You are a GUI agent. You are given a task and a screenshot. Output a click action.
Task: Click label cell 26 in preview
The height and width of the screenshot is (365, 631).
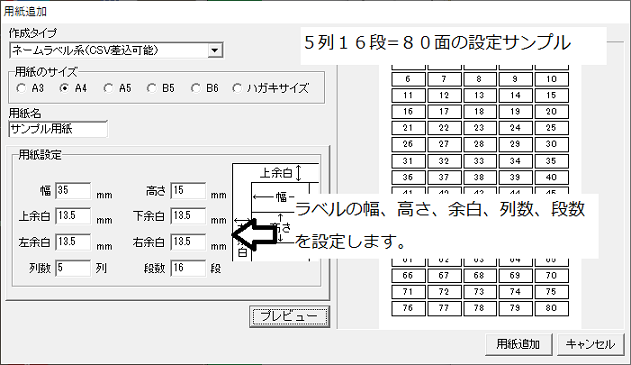pyautogui.click(x=408, y=144)
